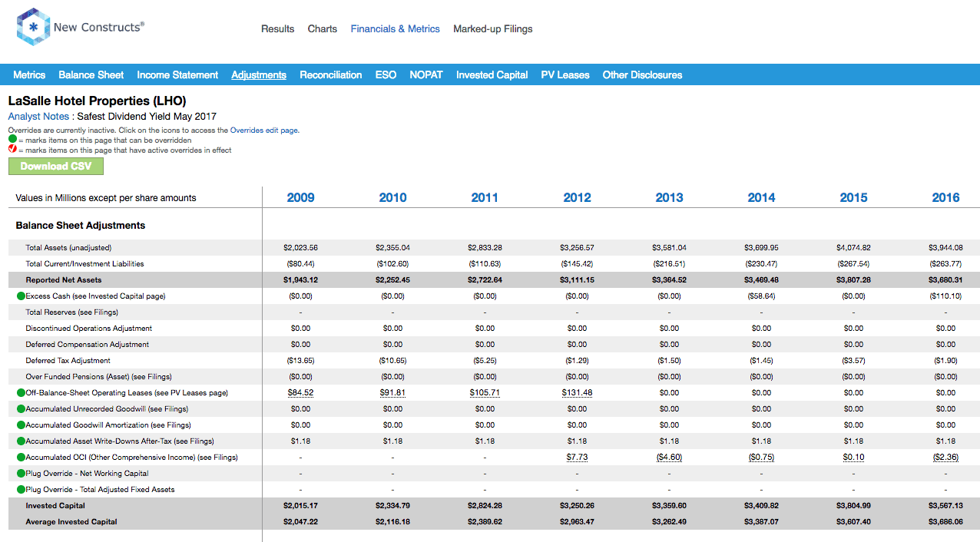This screenshot has width=980, height=542.
Task: Click green override icon beside Off-Balance-Sheet Operating Leases
Action: (21, 393)
